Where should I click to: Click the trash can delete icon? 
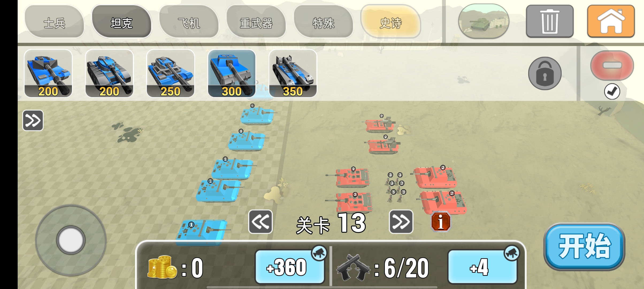pos(550,21)
